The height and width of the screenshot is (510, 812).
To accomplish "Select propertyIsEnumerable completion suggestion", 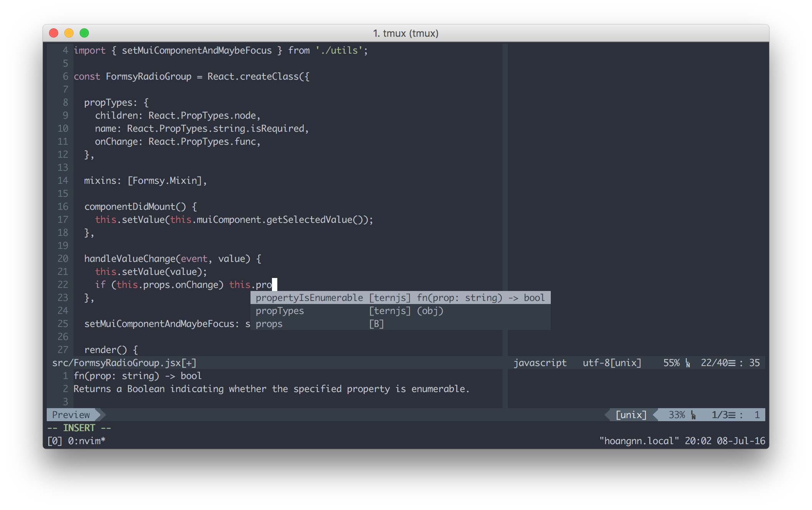I will [x=309, y=298].
